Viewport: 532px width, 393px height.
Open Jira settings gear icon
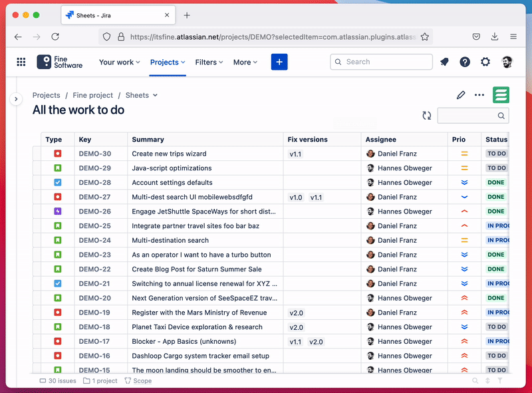(485, 62)
